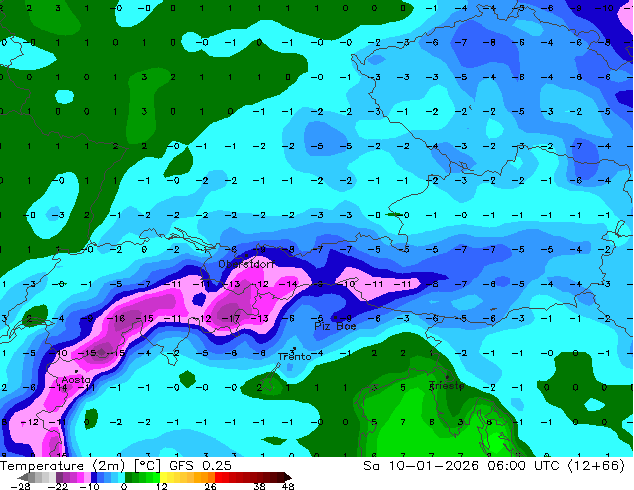Click the Trieste city label

pyautogui.click(x=446, y=385)
